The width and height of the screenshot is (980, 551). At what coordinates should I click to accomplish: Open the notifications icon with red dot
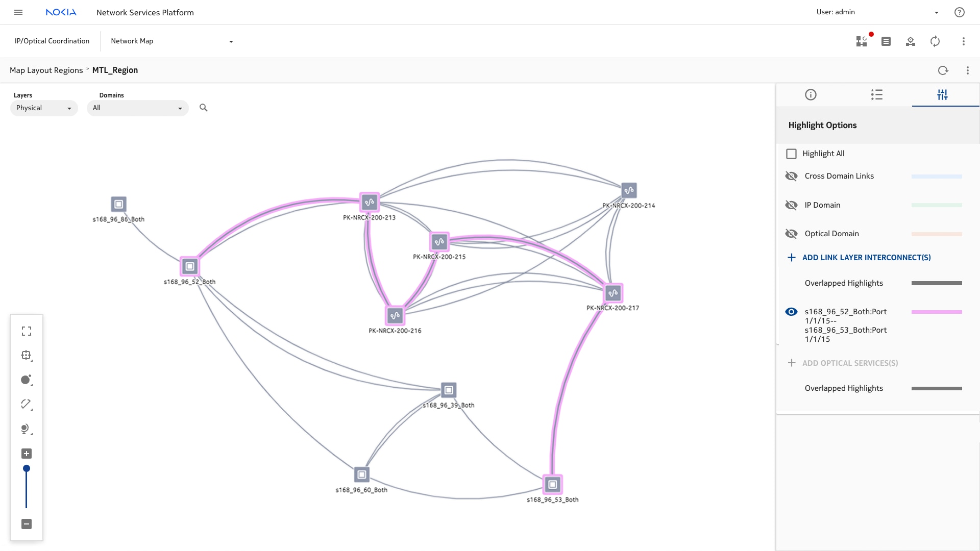[862, 41]
